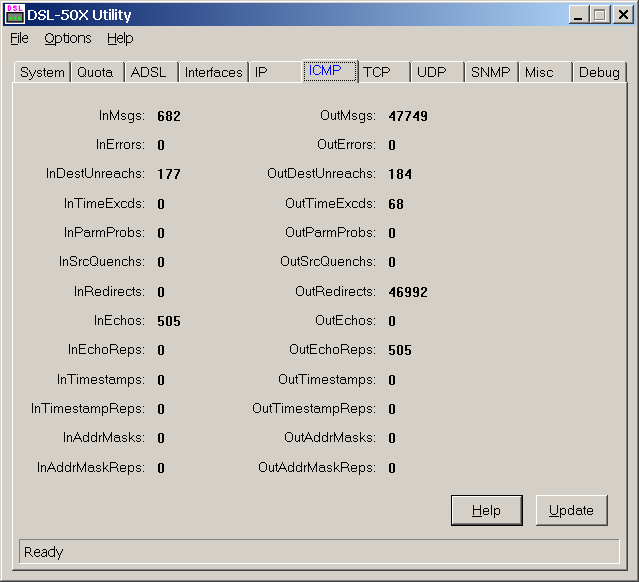639x582 pixels.
Task: Minimize the DSL-50X Utility window
Action: pyautogui.click(x=578, y=15)
